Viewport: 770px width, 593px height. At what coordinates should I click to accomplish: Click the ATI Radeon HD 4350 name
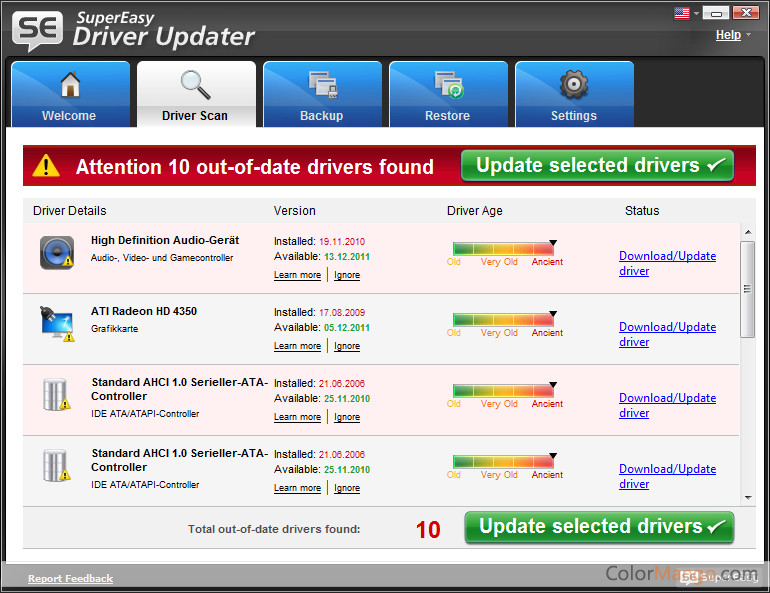pos(144,311)
